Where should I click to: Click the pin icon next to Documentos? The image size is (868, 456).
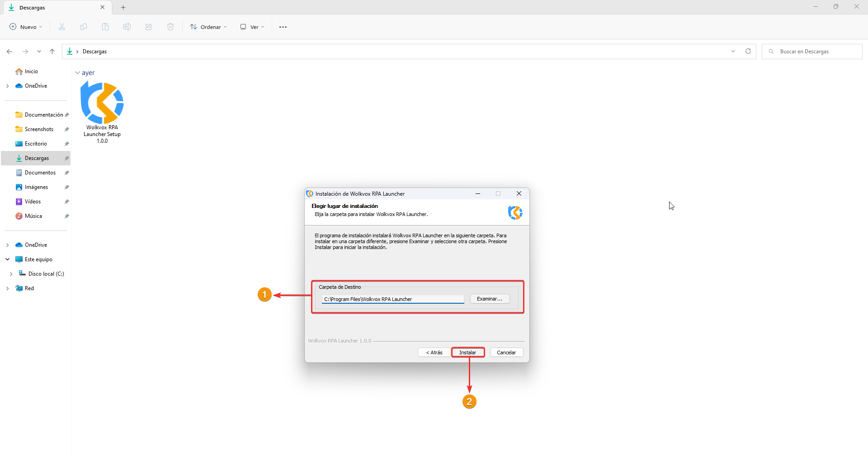[x=67, y=173]
